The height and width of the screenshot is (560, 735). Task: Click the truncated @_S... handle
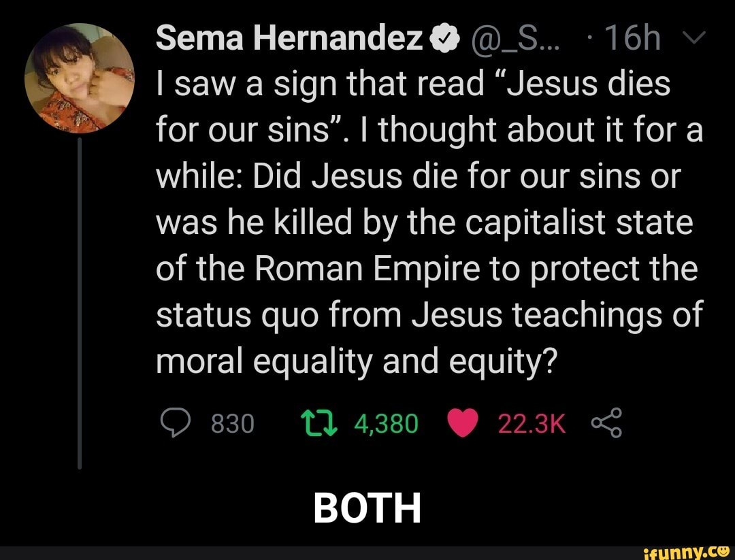click(505, 42)
